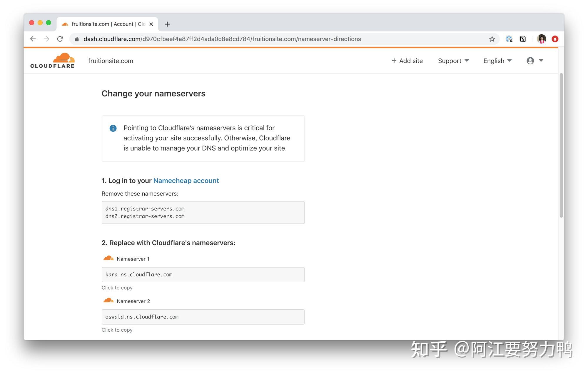Click the browser back arrow

[33, 39]
